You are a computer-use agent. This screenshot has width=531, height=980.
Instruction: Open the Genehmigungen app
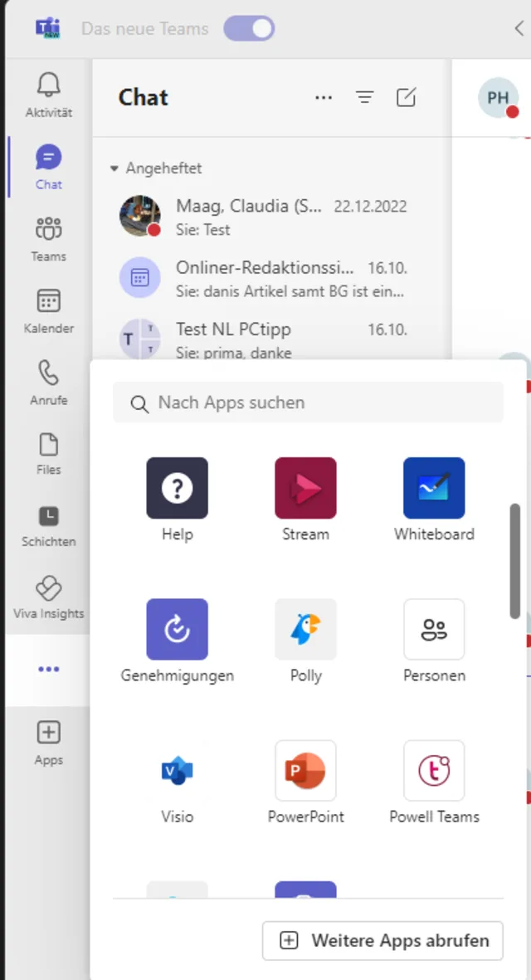click(x=178, y=640)
